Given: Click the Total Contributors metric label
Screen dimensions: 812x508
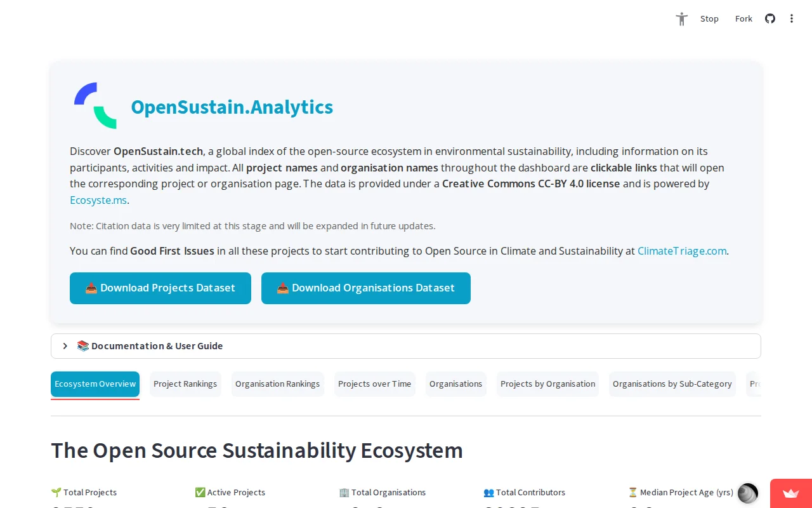Looking at the screenshot, I should (524, 492).
